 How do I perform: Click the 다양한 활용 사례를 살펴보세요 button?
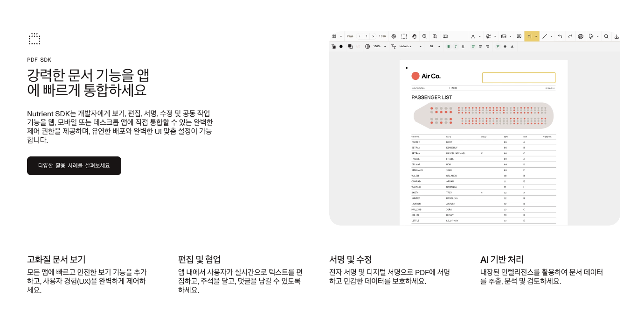tap(74, 166)
